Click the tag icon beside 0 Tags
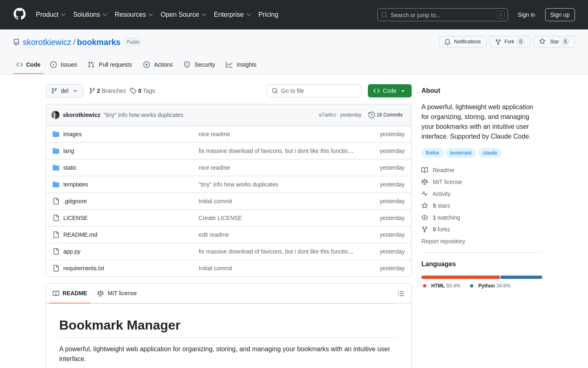This screenshot has height=368, width=588. click(133, 91)
